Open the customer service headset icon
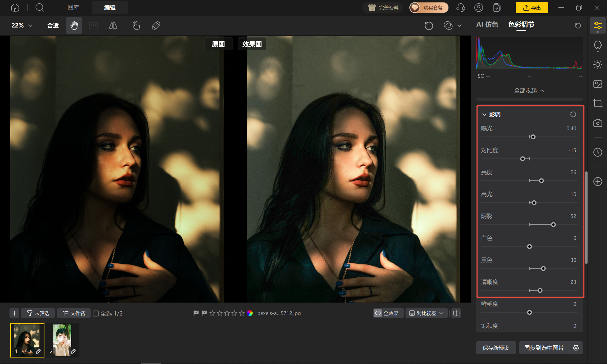This screenshot has height=364, width=607. coord(461,8)
